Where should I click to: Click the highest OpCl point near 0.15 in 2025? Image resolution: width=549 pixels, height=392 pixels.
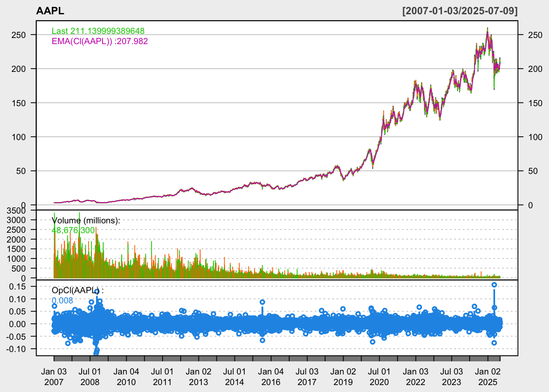(x=494, y=285)
